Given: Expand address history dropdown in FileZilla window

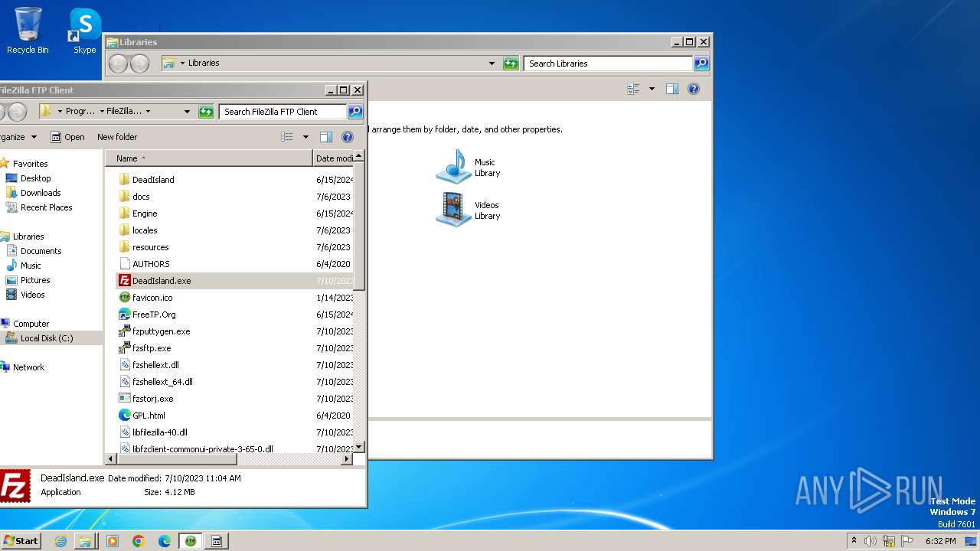Looking at the screenshot, I should (187, 112).
